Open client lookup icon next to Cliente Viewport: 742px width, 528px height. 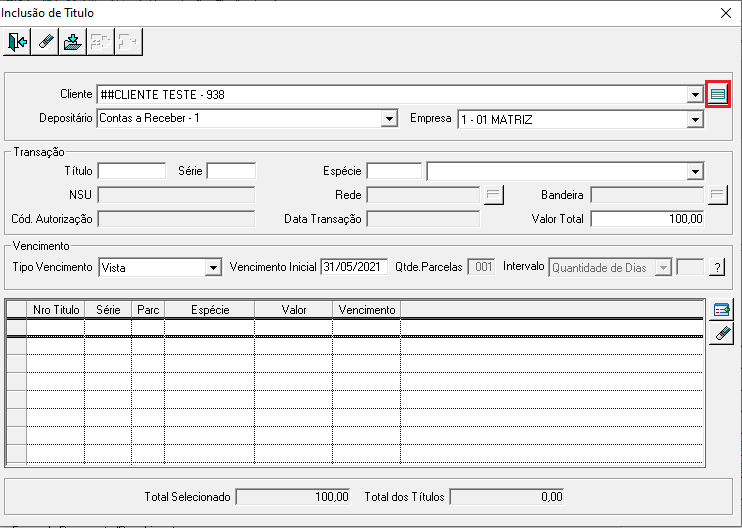point(717,94)
